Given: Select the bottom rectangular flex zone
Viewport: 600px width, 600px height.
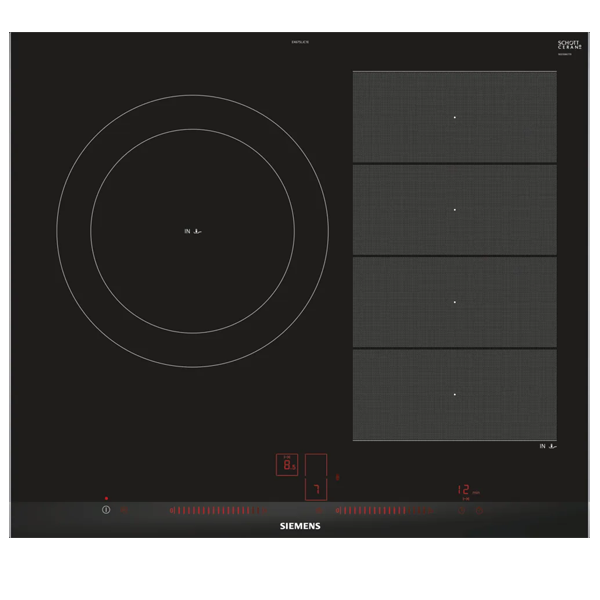Looking at the screenshot, I should pyautogui.click(x=454, y=394).
